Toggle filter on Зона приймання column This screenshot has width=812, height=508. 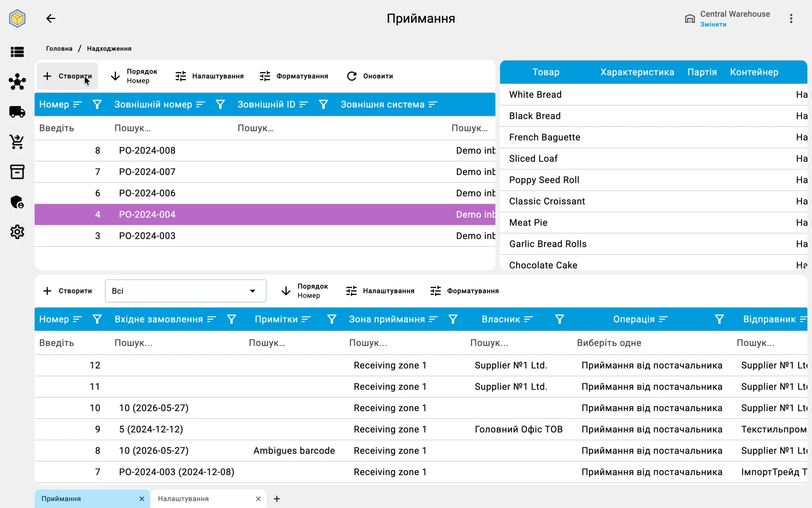tap(453, 319)
